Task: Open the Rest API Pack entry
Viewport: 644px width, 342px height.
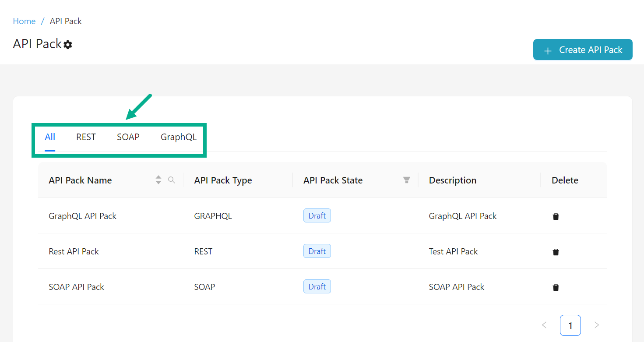Action: coord(74,251)
